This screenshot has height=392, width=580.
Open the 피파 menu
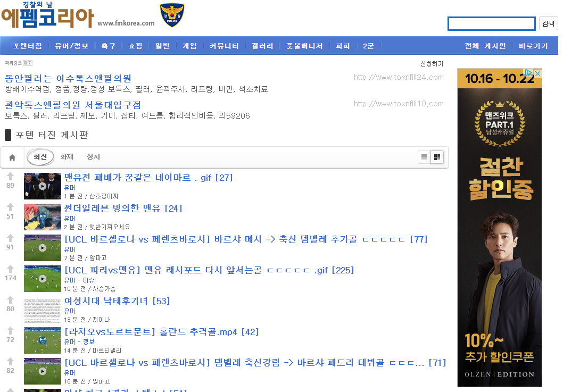click(343, 46)
